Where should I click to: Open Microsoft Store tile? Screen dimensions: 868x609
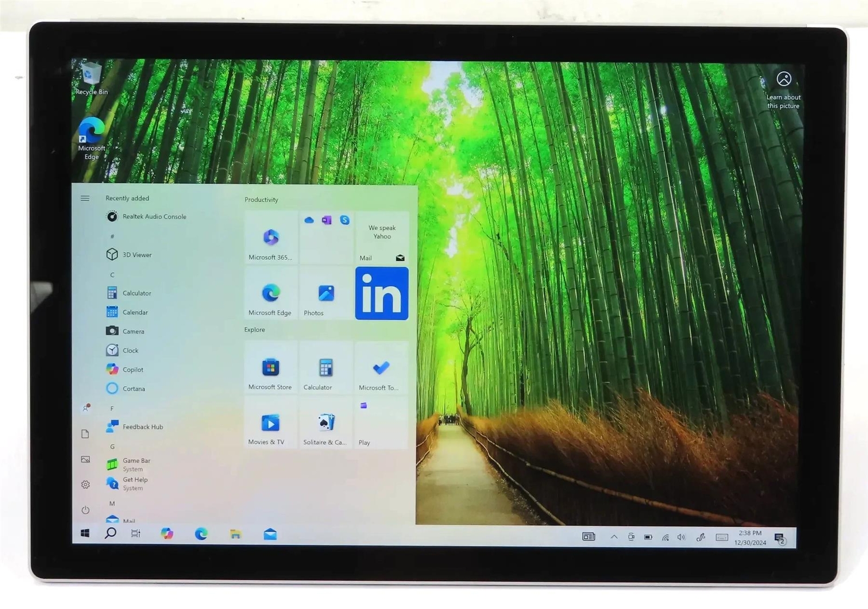271,368
